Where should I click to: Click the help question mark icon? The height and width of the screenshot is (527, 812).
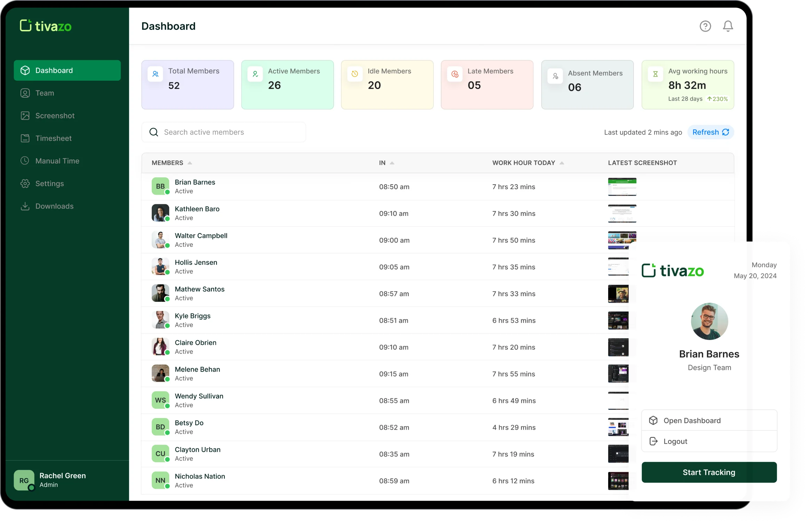click(705, 26)
